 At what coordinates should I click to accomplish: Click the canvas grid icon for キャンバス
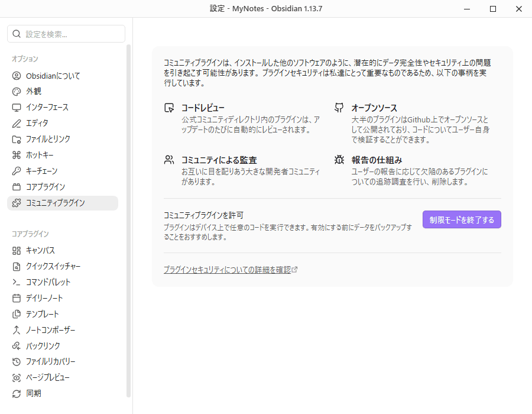coord(17,251)
